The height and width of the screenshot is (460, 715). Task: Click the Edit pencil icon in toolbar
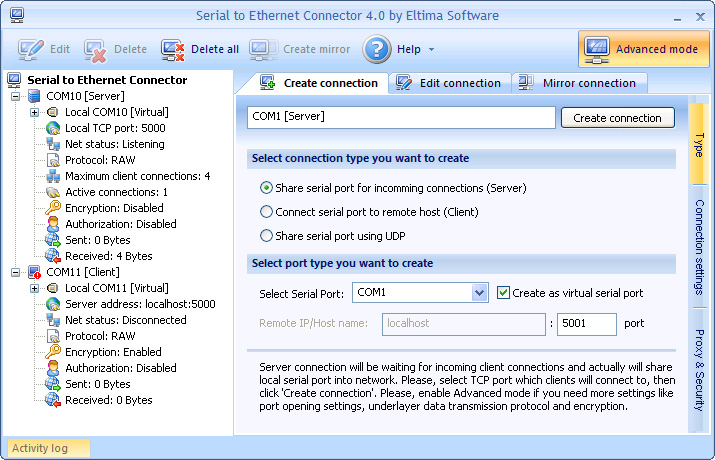[x=31, y=49]
